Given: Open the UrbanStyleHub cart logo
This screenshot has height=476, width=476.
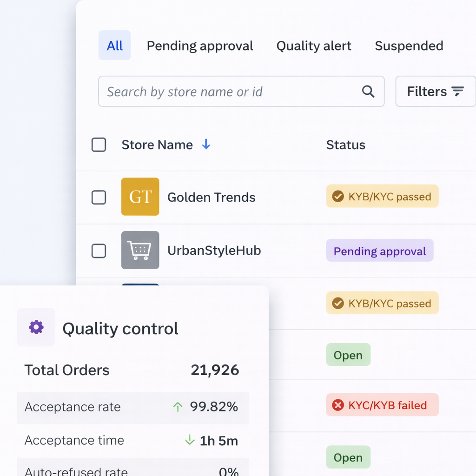Looking at the screenshot, I should [140, 250].
